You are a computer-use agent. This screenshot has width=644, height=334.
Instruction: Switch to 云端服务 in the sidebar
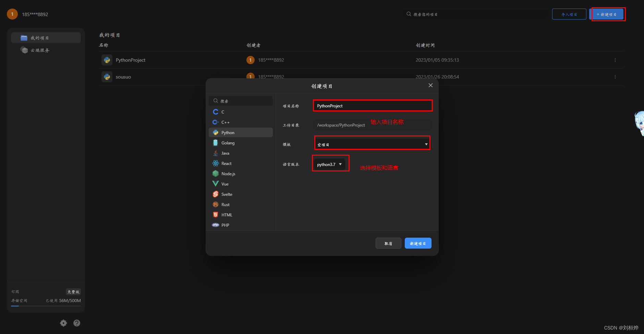[39, 50]
